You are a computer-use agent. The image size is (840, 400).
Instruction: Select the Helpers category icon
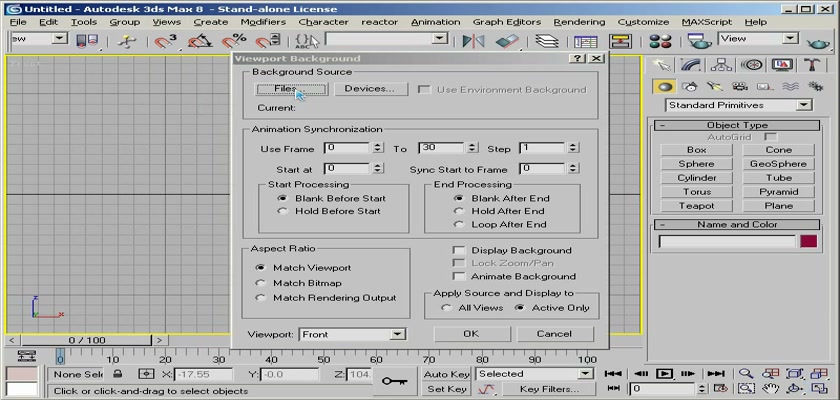tap(764, 87)
